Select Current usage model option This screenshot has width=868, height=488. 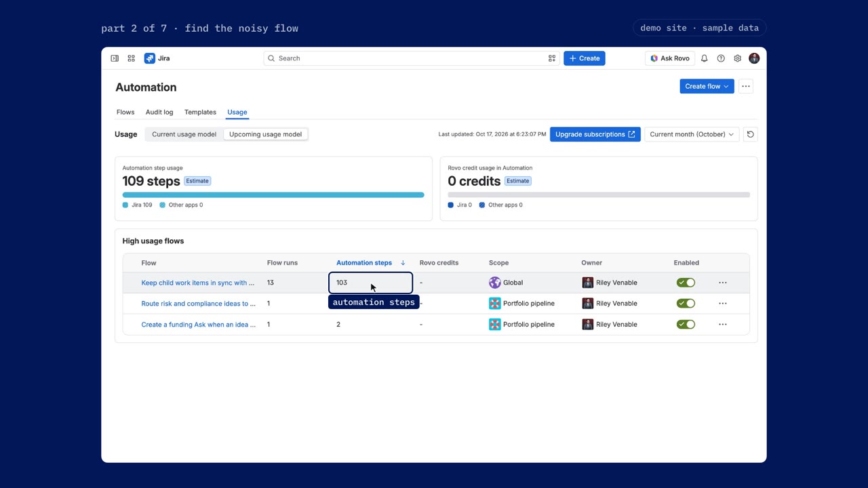pyautogui.click(x=184, y=134)
